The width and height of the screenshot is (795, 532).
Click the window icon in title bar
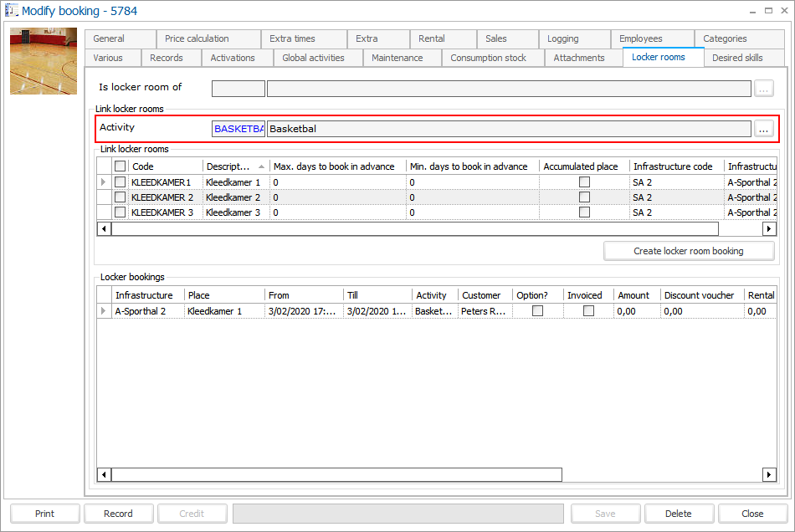(x=13, y=11)
